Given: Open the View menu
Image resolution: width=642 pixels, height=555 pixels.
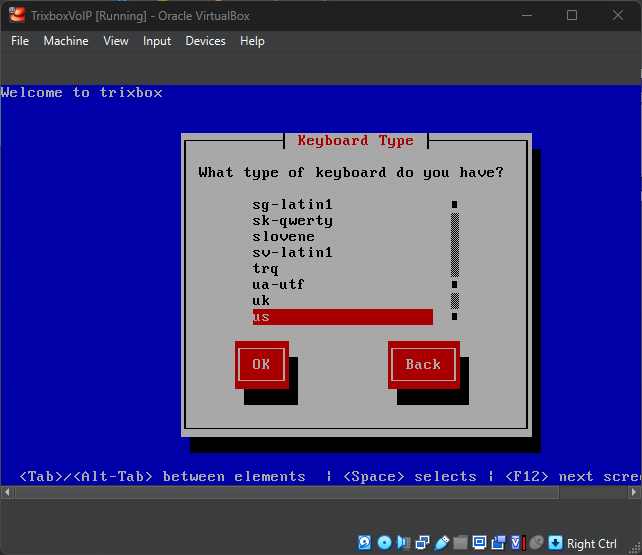Looking at the screenshot, I should pyautogui.click(x=116, y=41).
